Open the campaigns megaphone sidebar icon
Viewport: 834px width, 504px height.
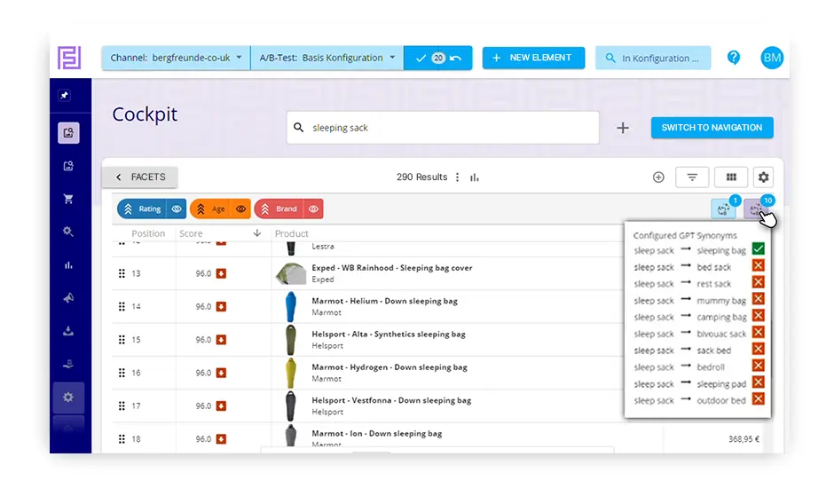coord(68,298)
